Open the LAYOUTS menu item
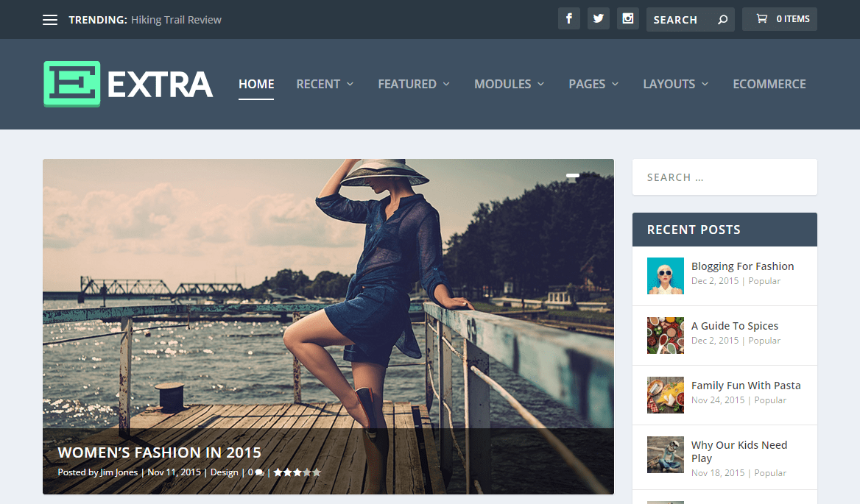Screen dimensions: 860x504 669,84
